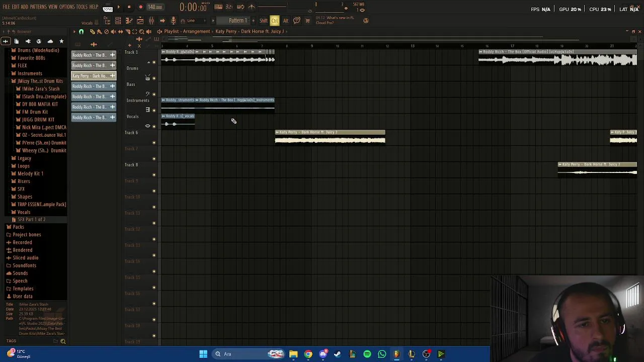Screen dimensions: 644x362
Task: Open the Piano roll icon
Action: tap(129, 21)
